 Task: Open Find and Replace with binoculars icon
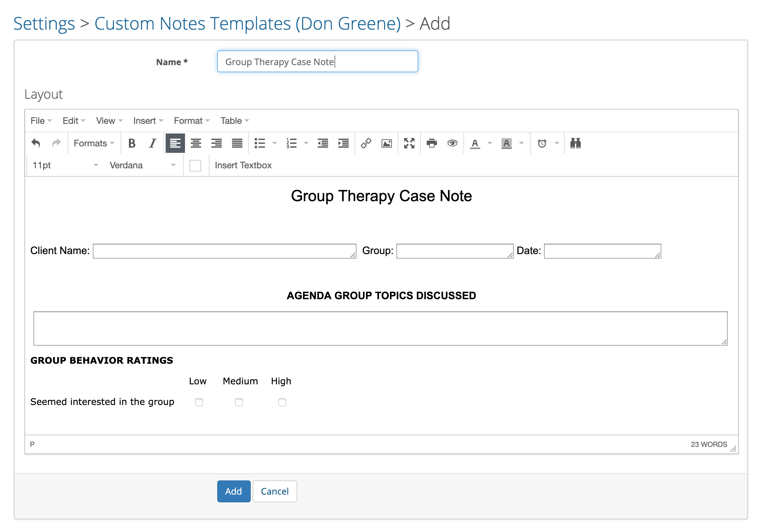click(x=575, y=143)
